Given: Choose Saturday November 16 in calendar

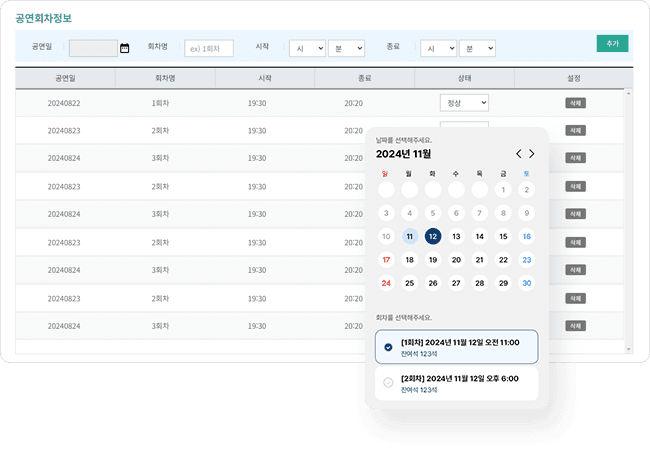Looking at the screenshot, I should 526,236.
